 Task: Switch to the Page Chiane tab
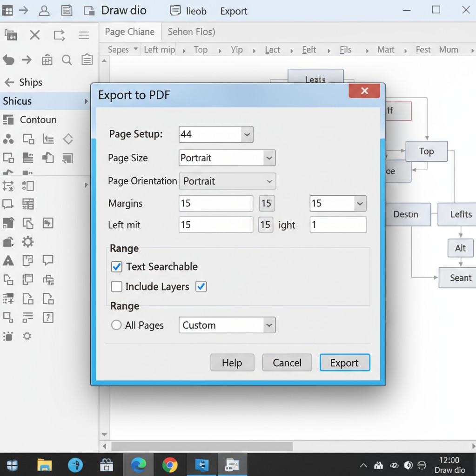click(x=129, y=32)
